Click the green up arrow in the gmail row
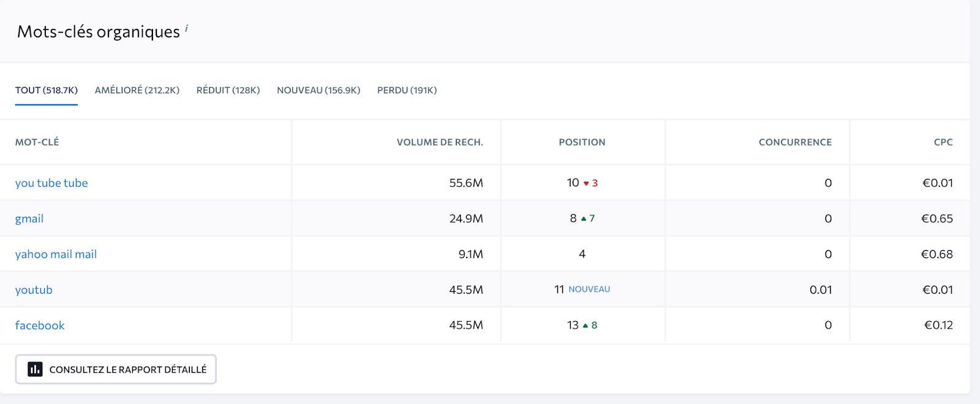The height and width of the screenshot is (404, 980). pyautogui.click(x=584, y=219)
